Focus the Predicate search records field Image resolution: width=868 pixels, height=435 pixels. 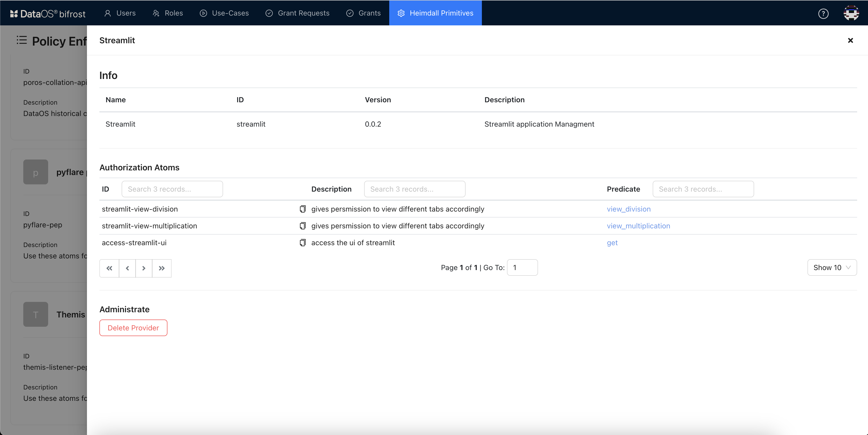click(x=703, y=189)
